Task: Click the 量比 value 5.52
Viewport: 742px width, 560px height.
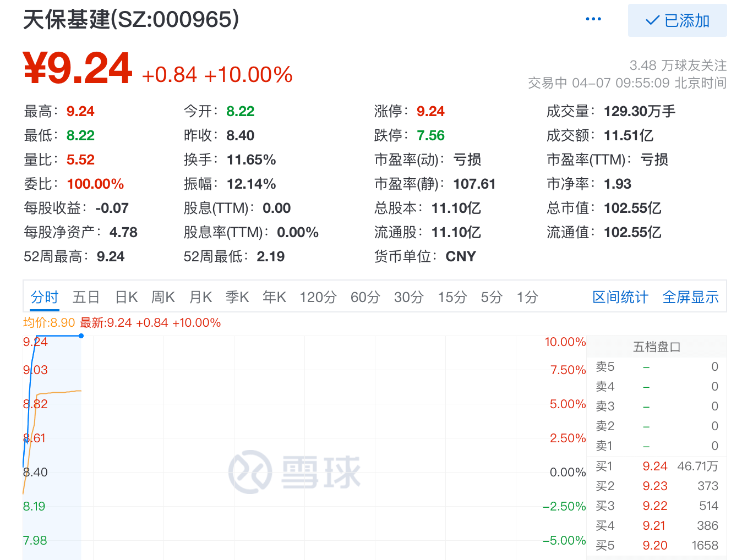Action: pos(80,160)
